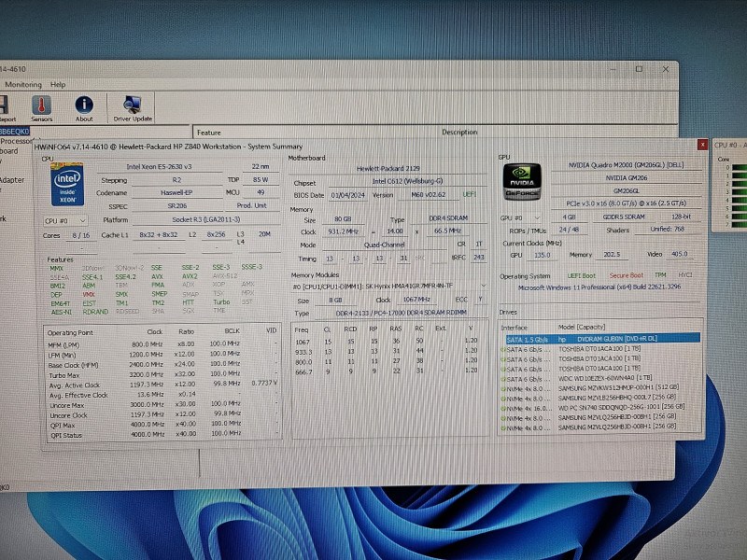Expand the memory module selector dropdown

pos(483,286)
